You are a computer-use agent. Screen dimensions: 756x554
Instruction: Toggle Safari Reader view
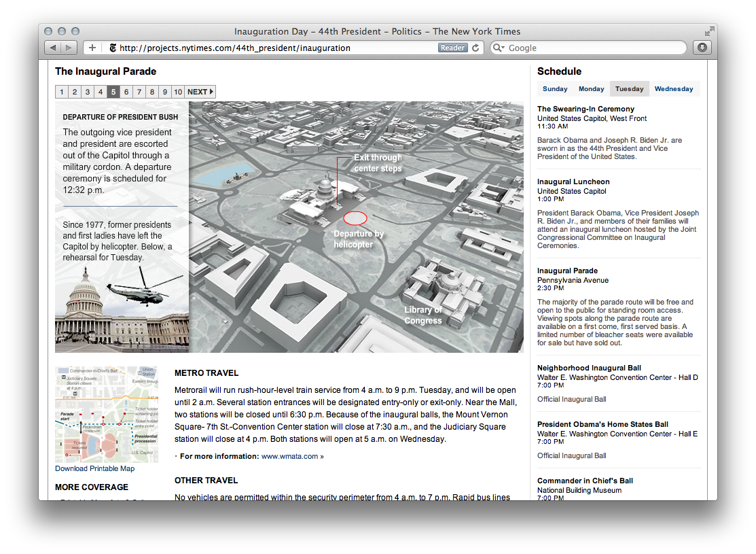pos(452,48)
